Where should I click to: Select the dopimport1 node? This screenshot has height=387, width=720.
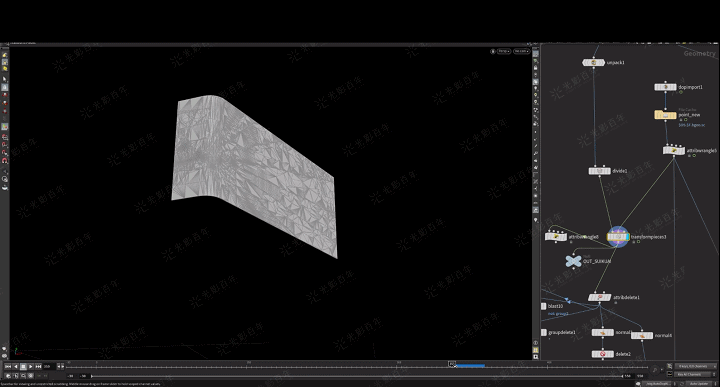coord(665,87)
